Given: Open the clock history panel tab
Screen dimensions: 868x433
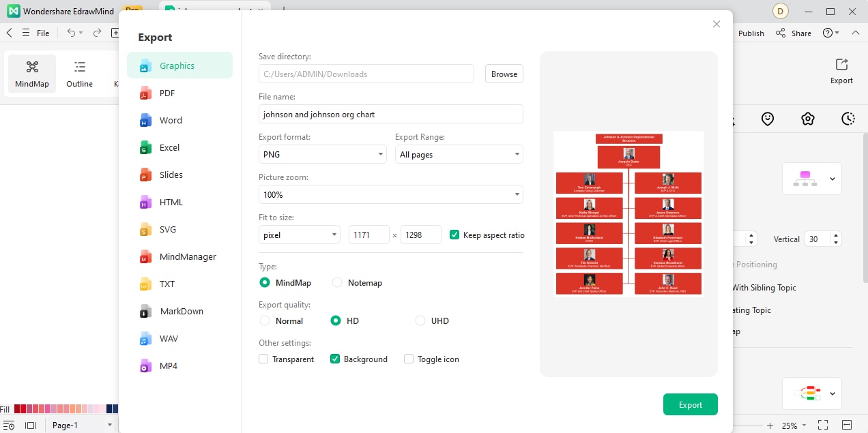Looking at the screenshot, I should (848, 119).
